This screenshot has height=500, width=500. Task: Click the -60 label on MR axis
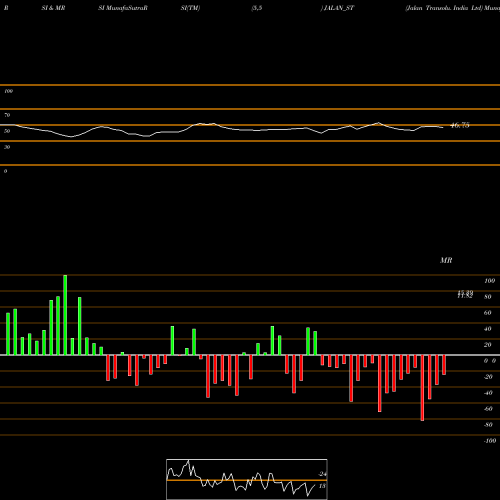click(x=488, y=409)
